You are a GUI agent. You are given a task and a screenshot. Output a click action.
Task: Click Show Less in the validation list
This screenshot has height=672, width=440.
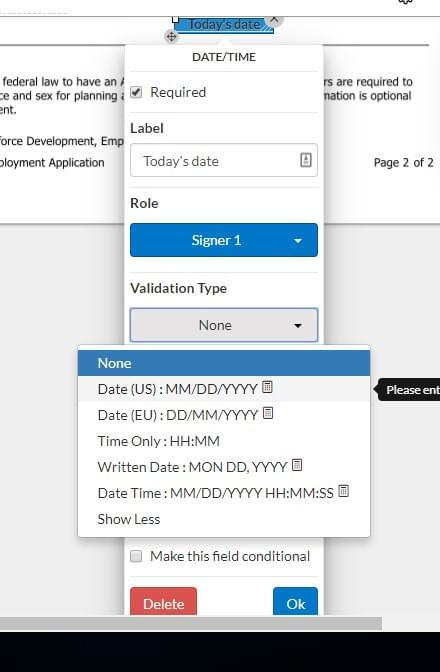(x=129, y=519)
